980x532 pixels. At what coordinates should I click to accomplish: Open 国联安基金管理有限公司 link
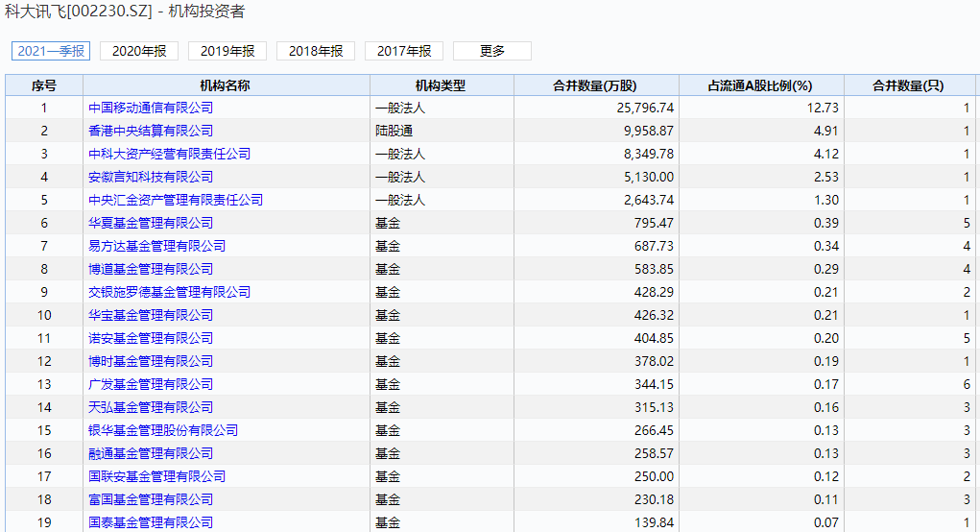pos(156,476)
